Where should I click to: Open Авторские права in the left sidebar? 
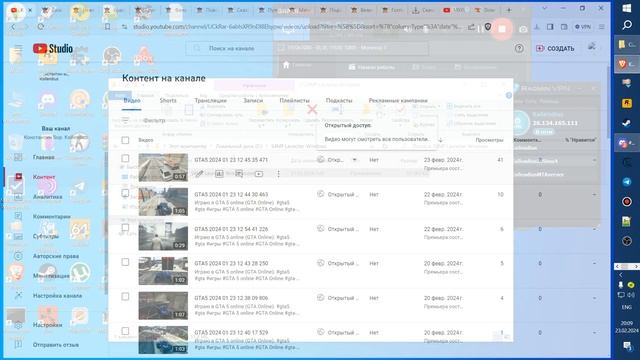coord(56,256)
